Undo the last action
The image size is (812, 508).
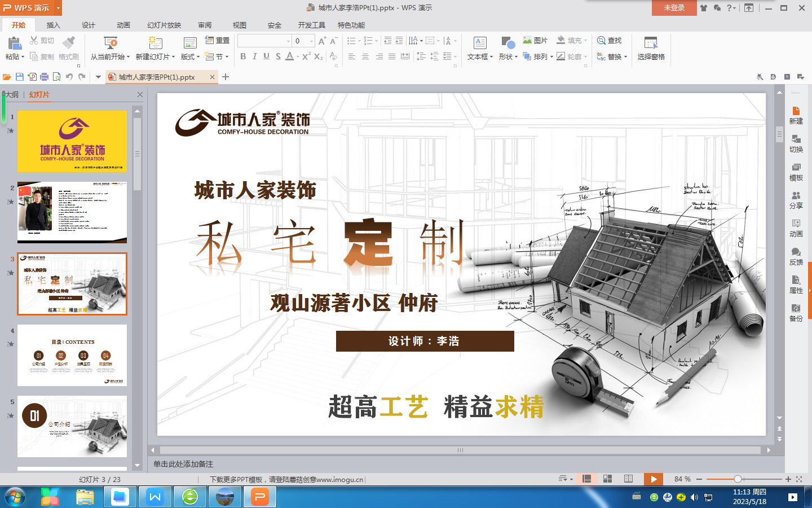[x=69, y=77]
